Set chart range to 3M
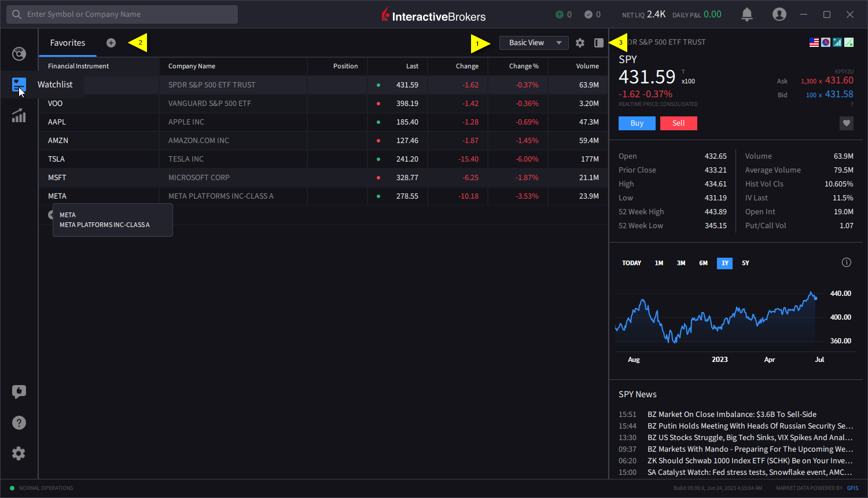868x498 pixels. 681,263
